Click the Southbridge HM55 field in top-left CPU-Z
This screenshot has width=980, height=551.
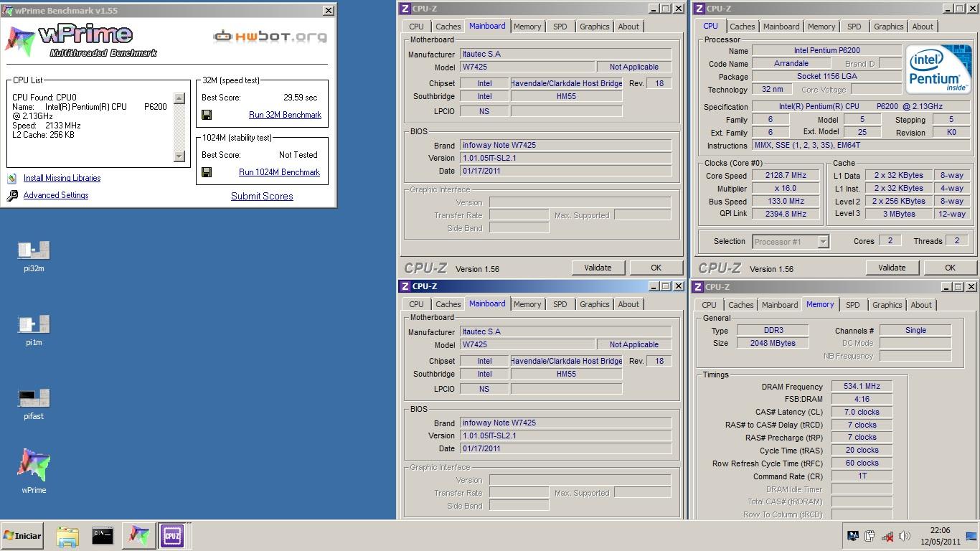click(x=566, y=96)
